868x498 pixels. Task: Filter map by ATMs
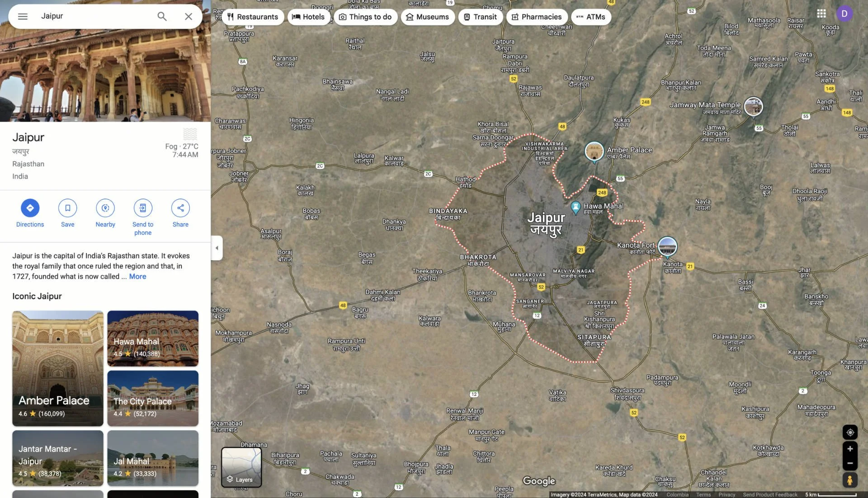[591, 17]
